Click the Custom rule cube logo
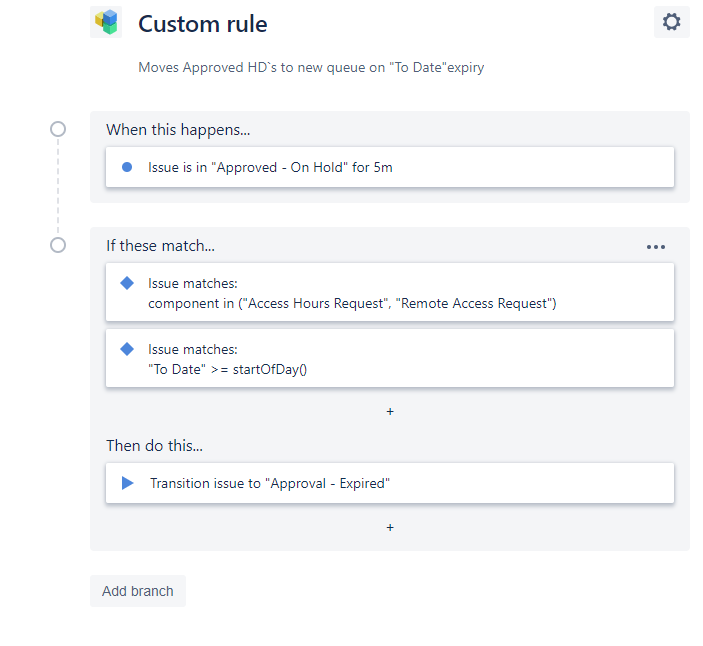Viewport: 703px width, 646px height. click(x=106, y=22)
